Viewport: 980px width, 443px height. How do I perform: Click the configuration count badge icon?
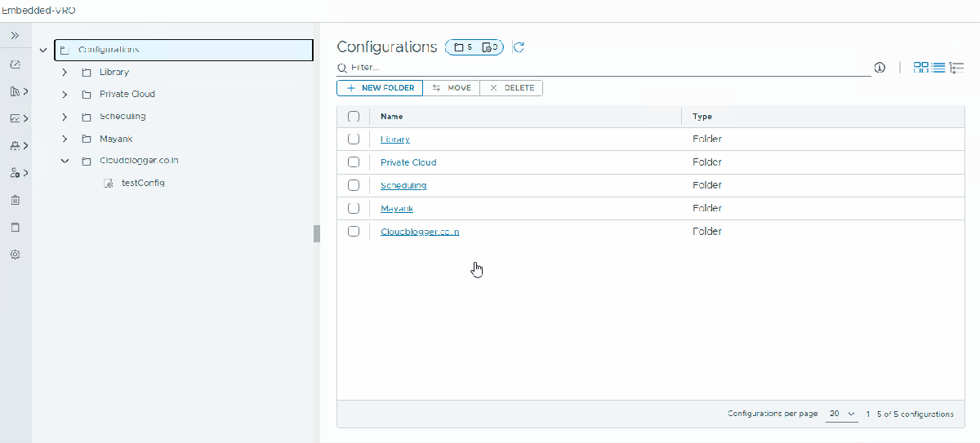[x=488, y=47]
